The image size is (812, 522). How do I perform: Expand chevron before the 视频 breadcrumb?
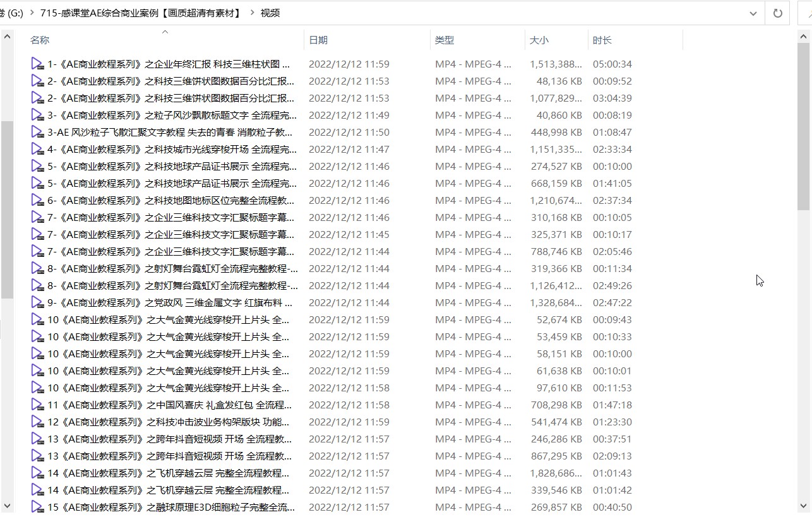coord(252,13)
